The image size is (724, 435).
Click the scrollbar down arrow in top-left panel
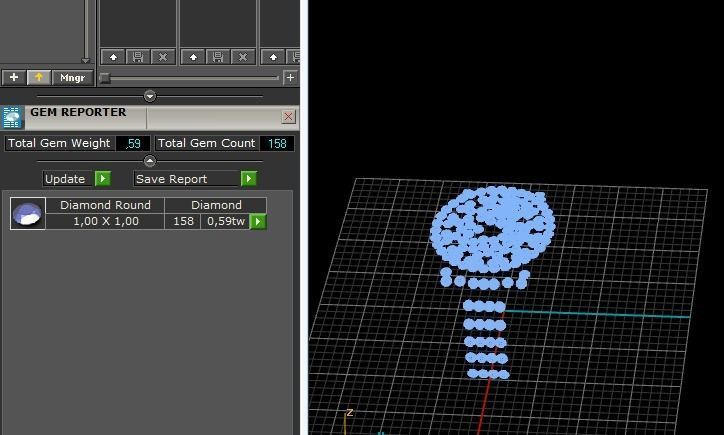tap(85, 60)
